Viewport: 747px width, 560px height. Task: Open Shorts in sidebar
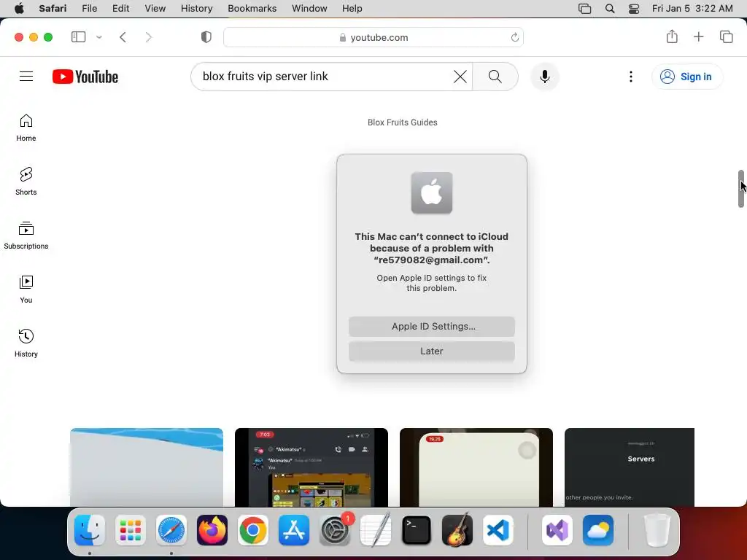(x=26, y=182)
